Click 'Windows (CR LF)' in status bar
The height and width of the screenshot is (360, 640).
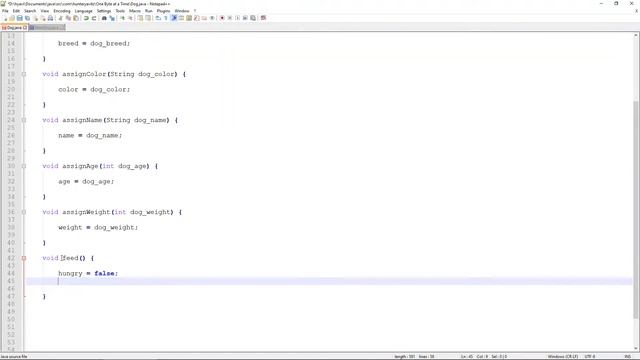pos(562,356)
